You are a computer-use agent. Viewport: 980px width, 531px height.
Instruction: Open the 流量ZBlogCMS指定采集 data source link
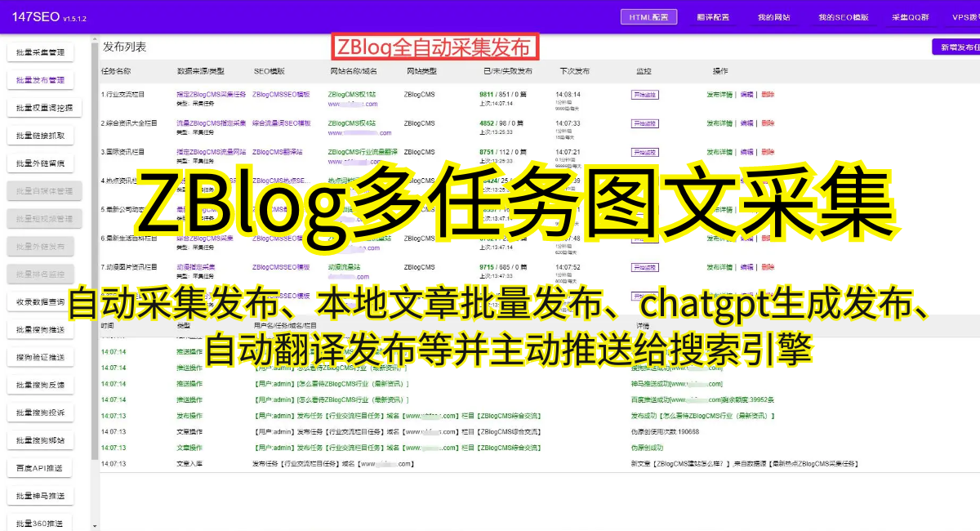coord(211,123)
